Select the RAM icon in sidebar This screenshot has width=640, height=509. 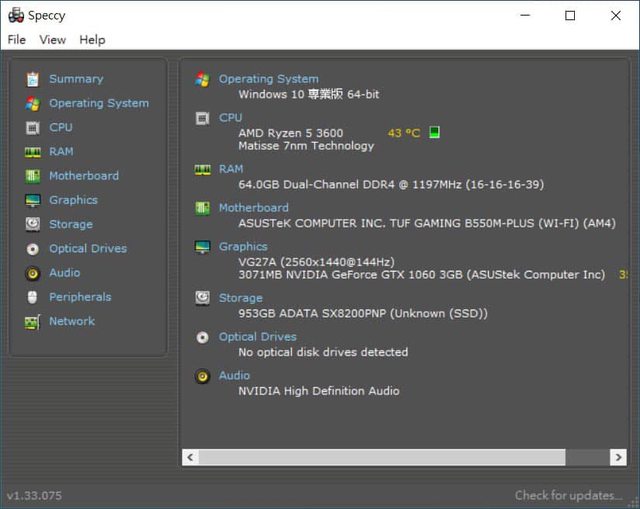32,152
